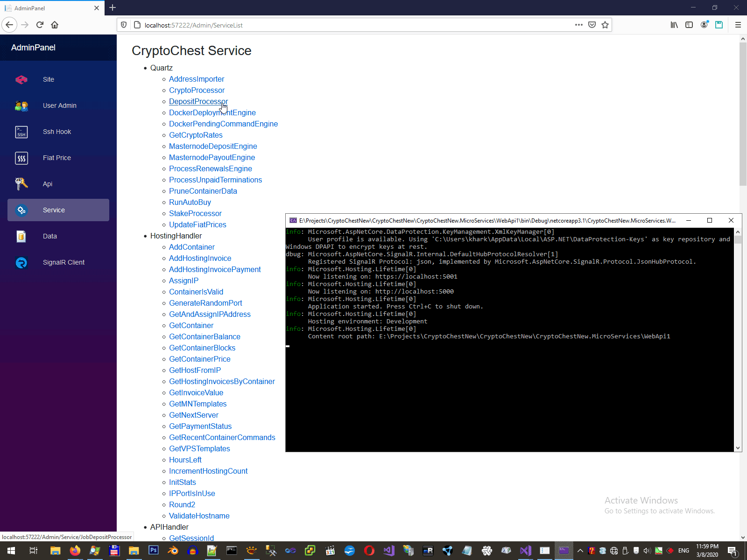Open AddressImporter job link
Screen dimensions: 747x560
197,79
